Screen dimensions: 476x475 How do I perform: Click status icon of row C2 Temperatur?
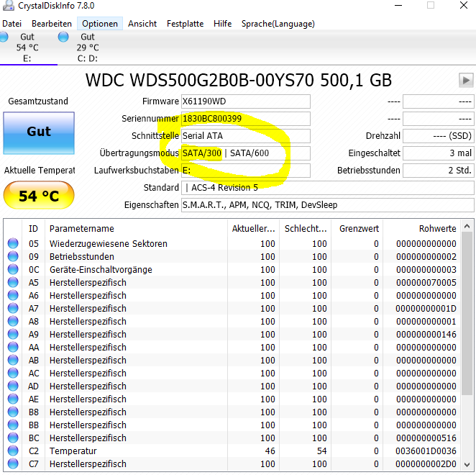13,451
